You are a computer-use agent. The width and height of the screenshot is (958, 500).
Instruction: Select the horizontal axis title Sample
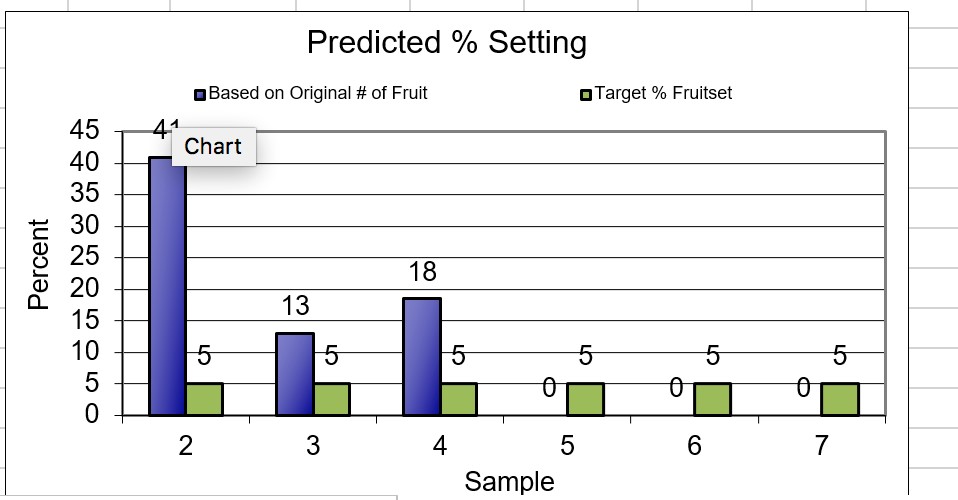pos(509,481)
